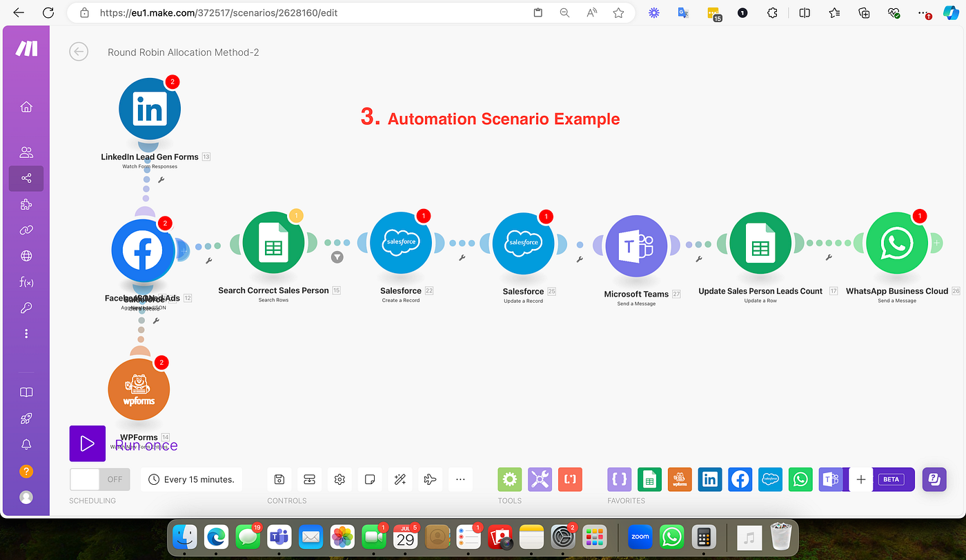The image size is (966, 560).
Task: Select JSON in Favorites
Action: pyautogui.click(x=620, y=479)
